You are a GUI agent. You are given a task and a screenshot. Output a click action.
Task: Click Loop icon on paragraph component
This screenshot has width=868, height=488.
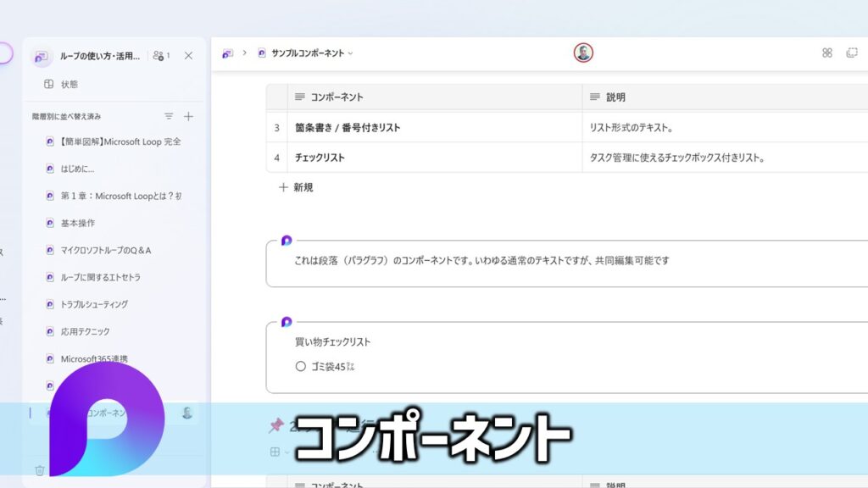click(x=287, y=241)
